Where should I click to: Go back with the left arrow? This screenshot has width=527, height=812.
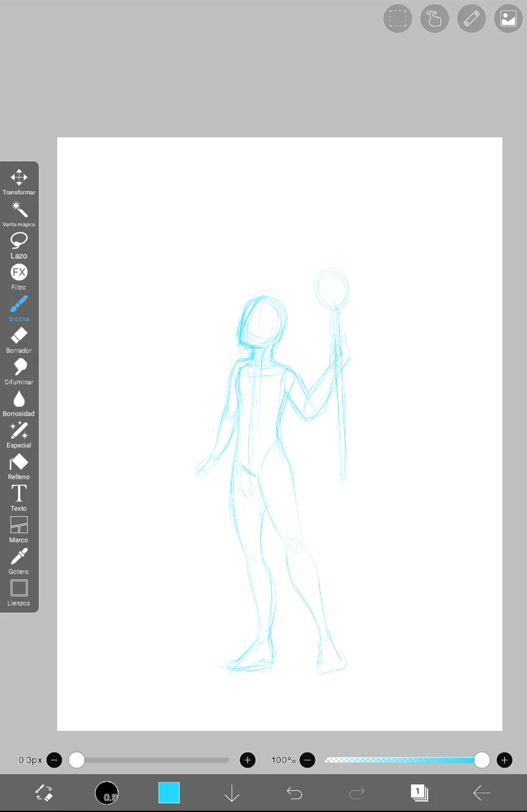point(482,792)
